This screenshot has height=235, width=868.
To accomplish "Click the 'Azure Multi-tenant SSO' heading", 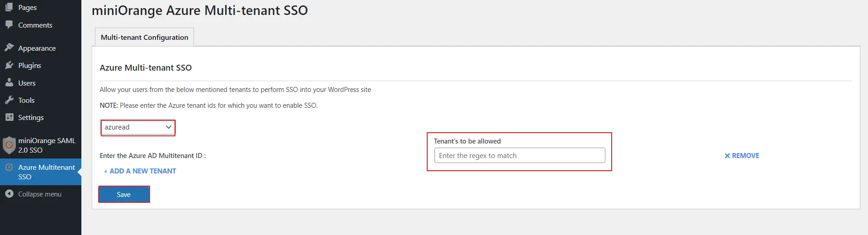I will (x=146, y=67).
